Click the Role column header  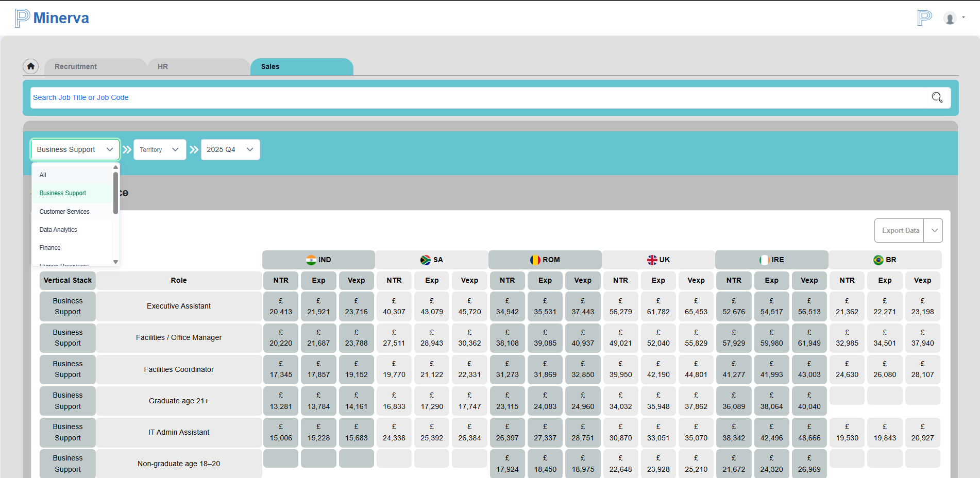tap(179, 280)
